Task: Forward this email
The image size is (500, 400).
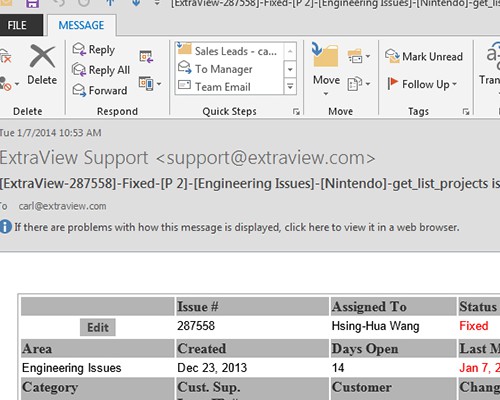Action: click(x=100, y=90)
